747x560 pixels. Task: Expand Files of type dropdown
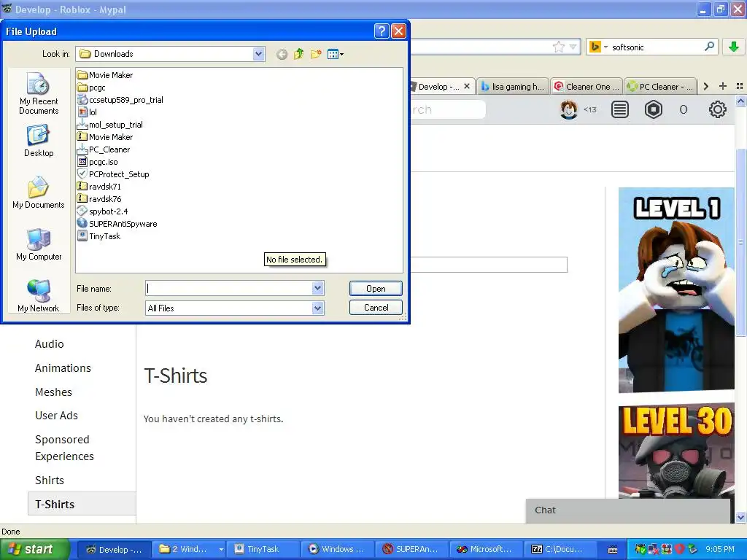[x=318, y=308]
